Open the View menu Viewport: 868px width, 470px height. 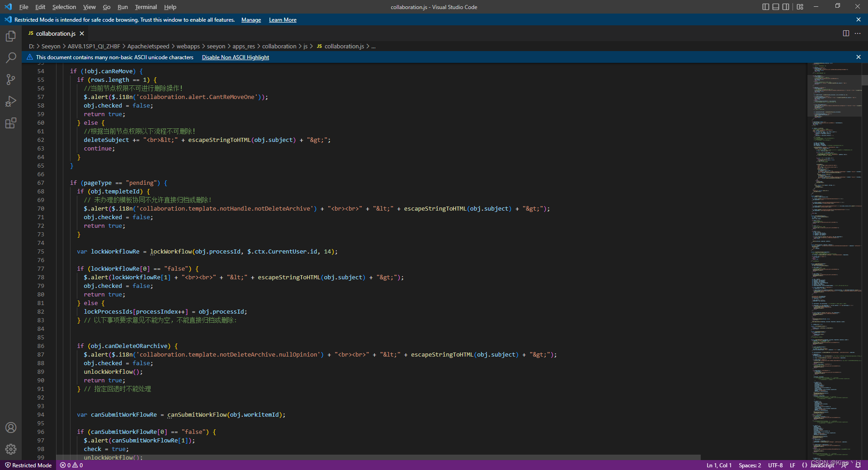pos(90,7)
